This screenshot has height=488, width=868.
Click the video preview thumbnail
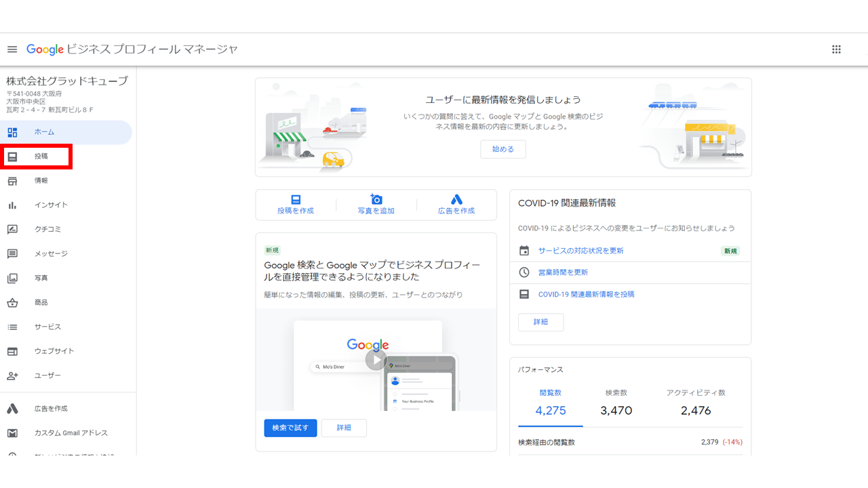coord(376,360)
